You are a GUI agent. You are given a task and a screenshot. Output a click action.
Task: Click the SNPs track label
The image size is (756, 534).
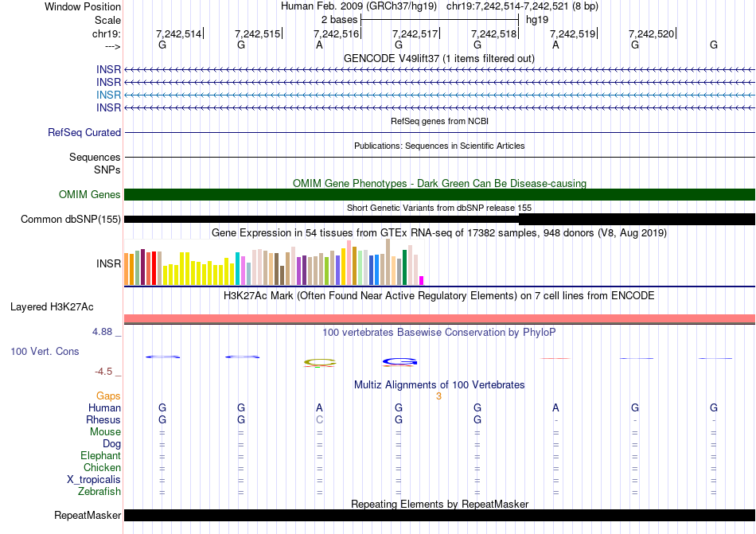[x=107, y=170]
